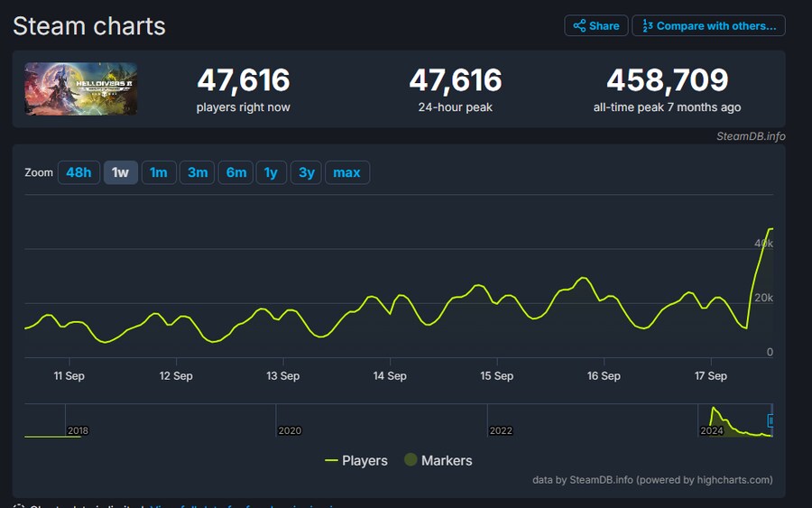The width and height of the screenshot is (812, 508).
Task: Zoom chart to 6m range
Action: point(235,172)
